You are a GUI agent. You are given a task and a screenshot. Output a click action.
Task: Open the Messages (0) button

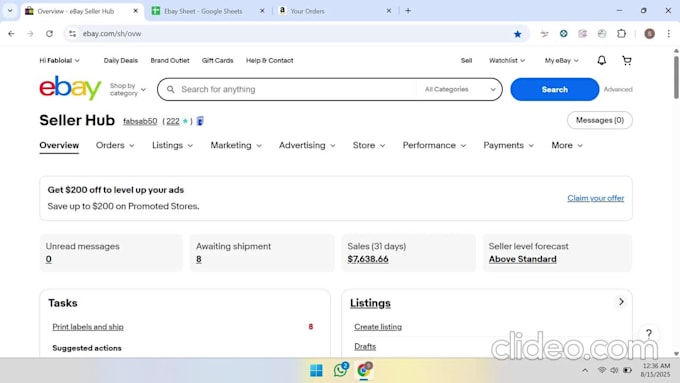(x=599, y=120)
